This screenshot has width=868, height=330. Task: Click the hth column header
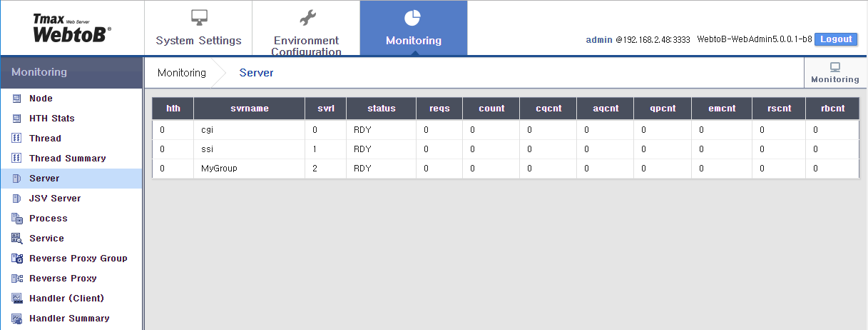173,109
